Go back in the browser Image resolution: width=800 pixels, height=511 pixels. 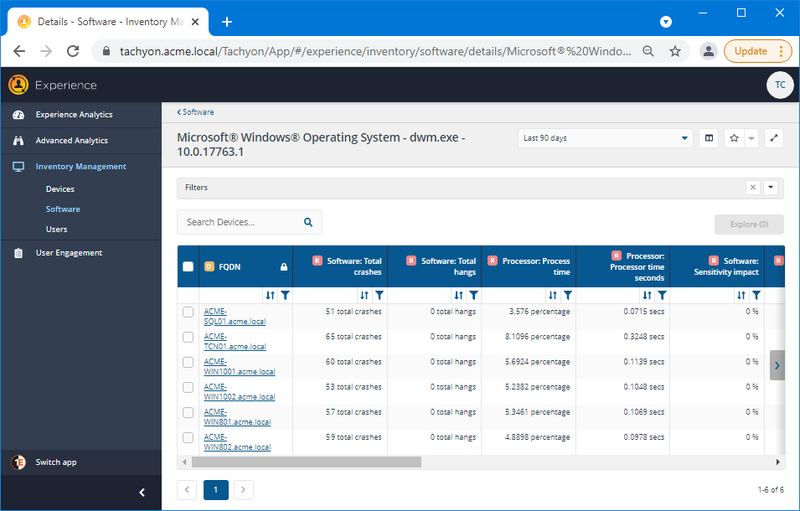pos(19,51)
